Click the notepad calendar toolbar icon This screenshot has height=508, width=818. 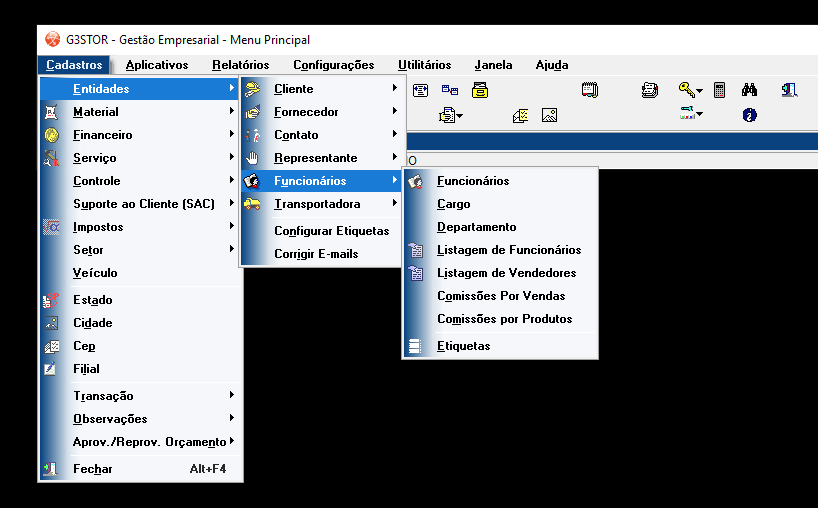tap(589, 90)
